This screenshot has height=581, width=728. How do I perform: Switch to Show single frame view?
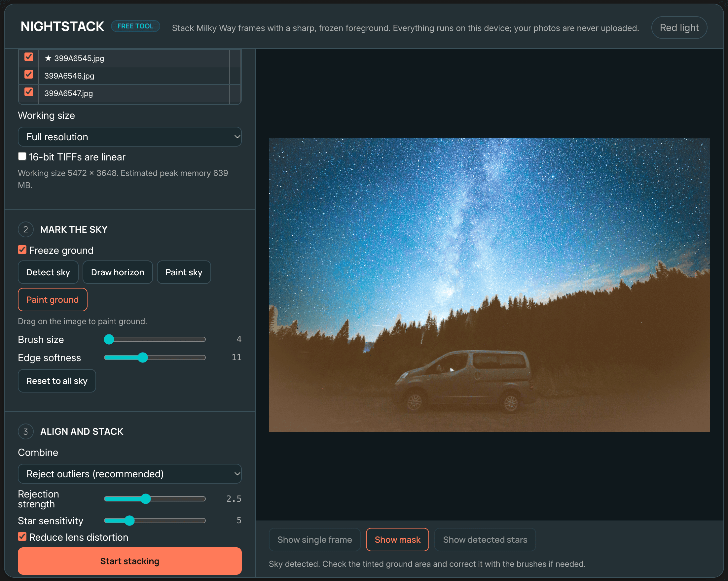pos(314,539)
